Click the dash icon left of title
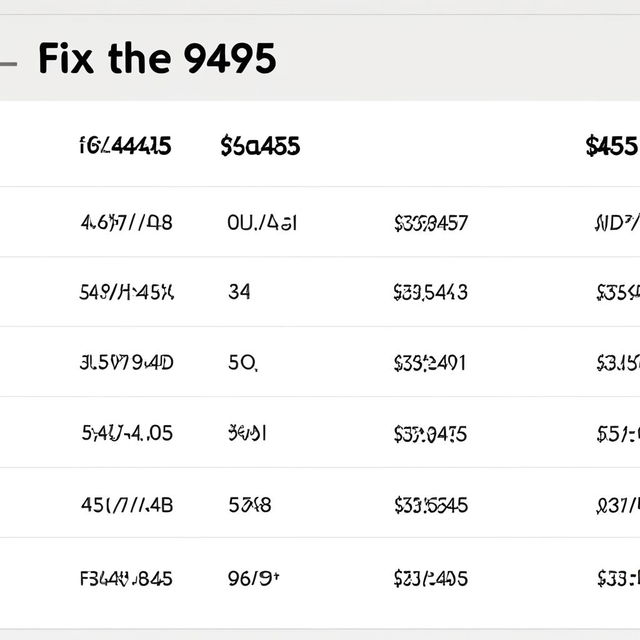The height and width of the screenshot is (640, 640). [x=8, y=64]
